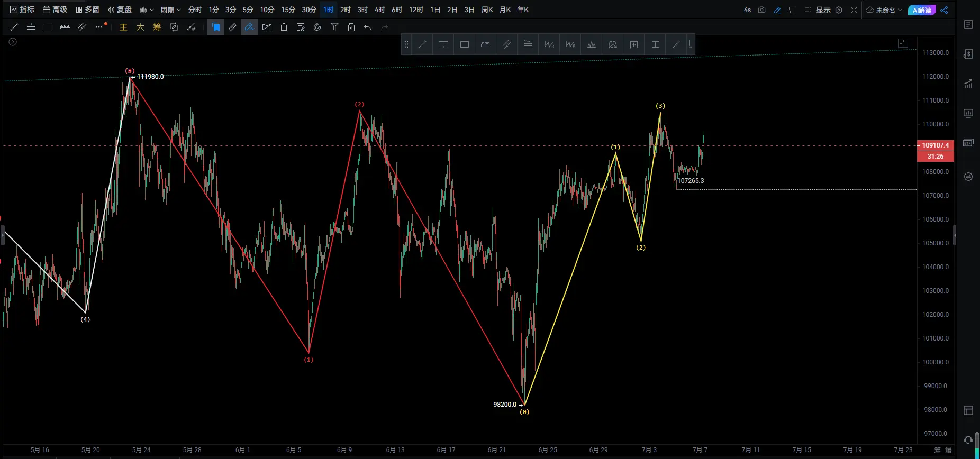
Task: Open the 多窗 multi-window layout
Action: 87,10
